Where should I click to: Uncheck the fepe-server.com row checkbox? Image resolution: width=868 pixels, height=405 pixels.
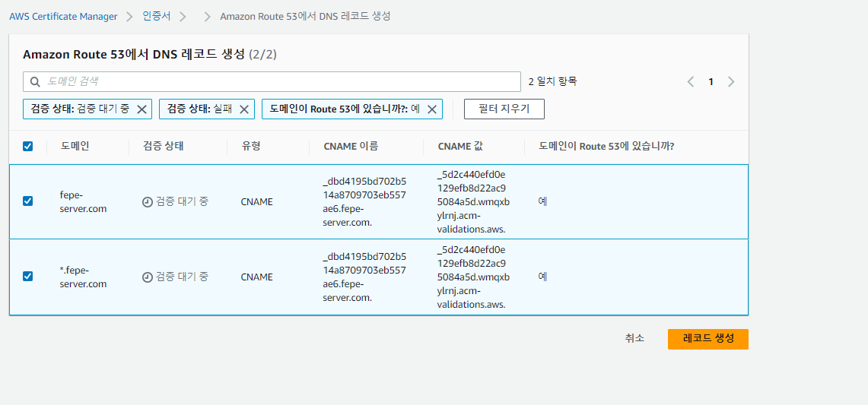click(27, 201)
